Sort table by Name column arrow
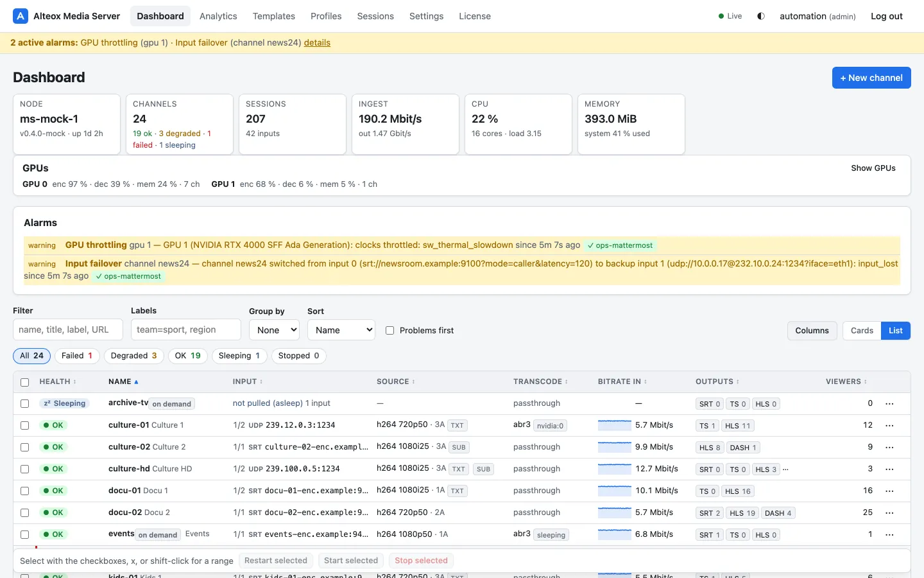 coord(136,382)
